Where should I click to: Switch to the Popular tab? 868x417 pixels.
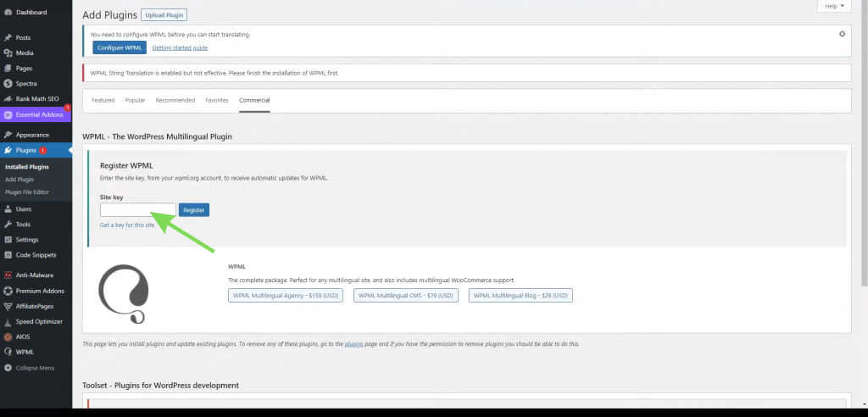point(135,100)
